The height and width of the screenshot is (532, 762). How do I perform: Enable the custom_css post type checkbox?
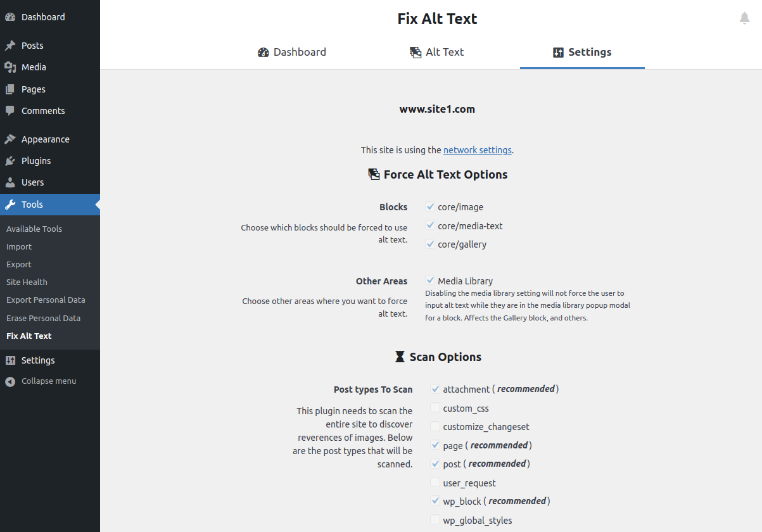(435, 408)
